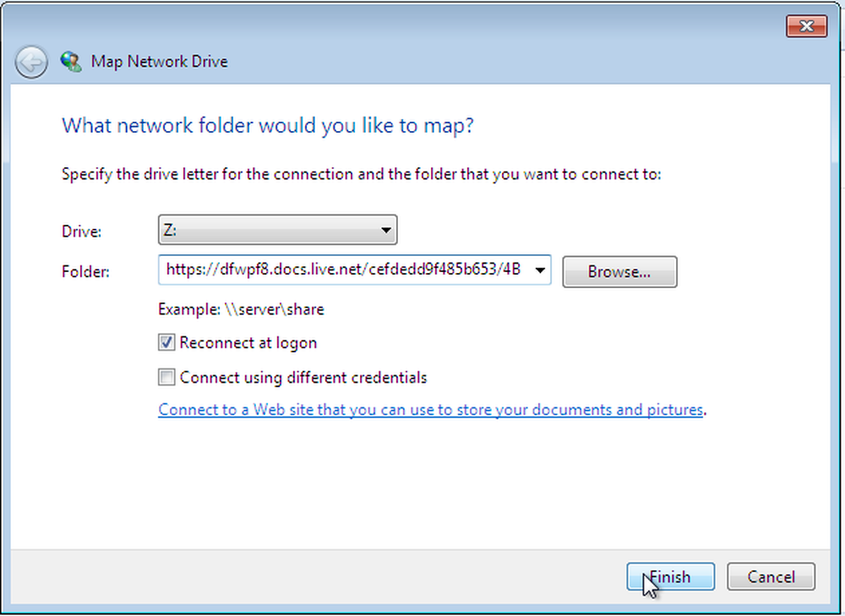Viewport: 845px width, 616px height.
Task: Open the Browse... folder picker
Action: pos(619,271)
